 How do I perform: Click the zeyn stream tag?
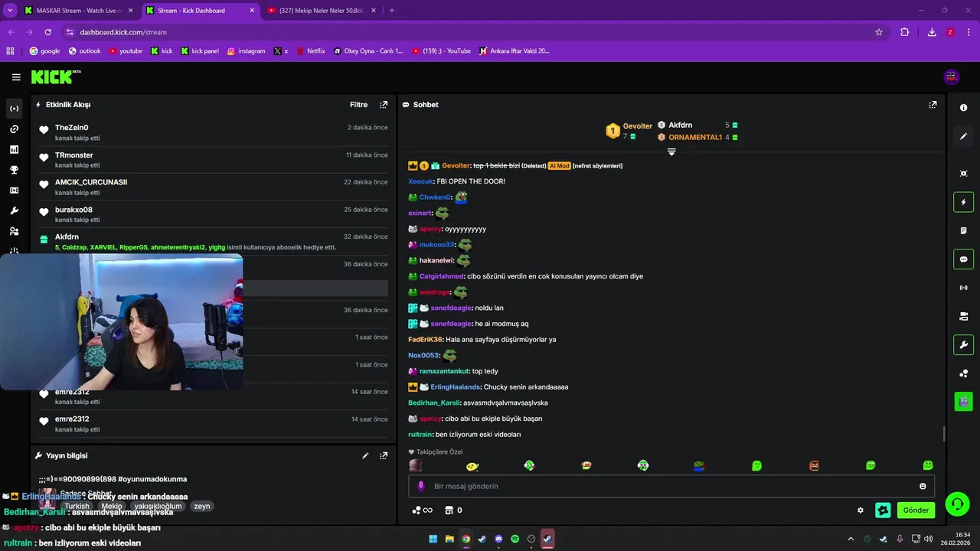(x=202, y=507)
